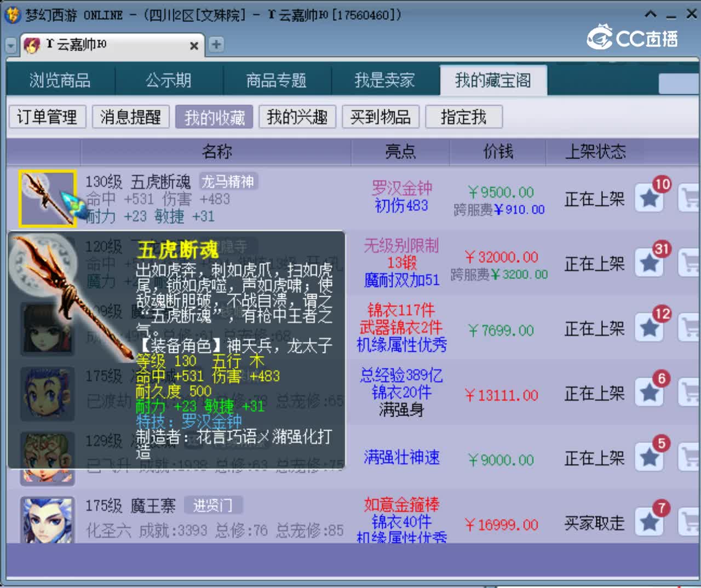Add the ￥16999.00 item to cart

click(x=689, y=522)
